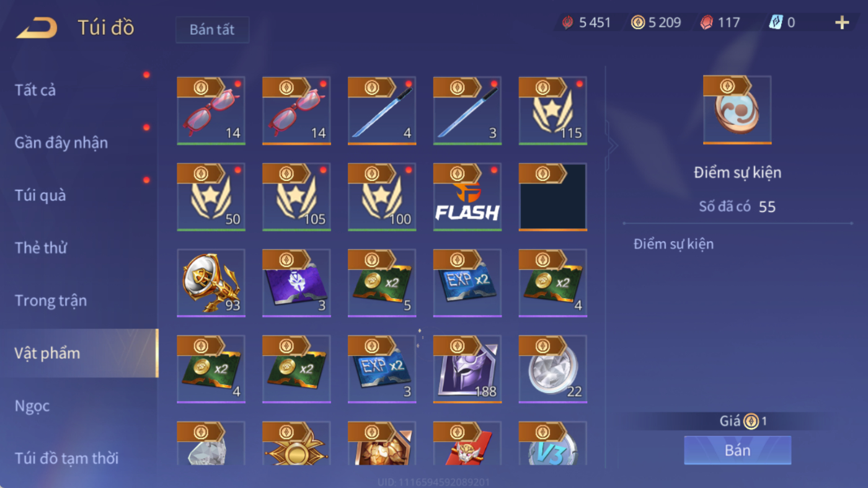Click the Bán sell button
Screen dimensions: 868x488
(x=737, y=450)
